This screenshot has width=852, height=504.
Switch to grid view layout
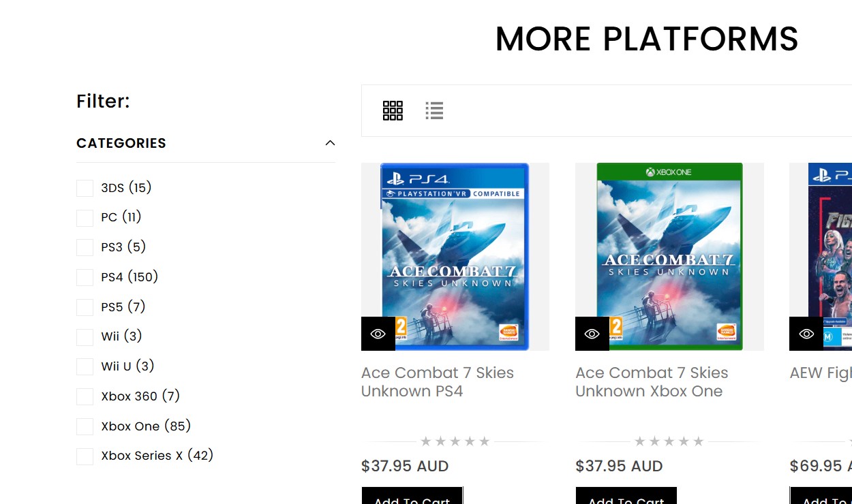coord(393,110)
